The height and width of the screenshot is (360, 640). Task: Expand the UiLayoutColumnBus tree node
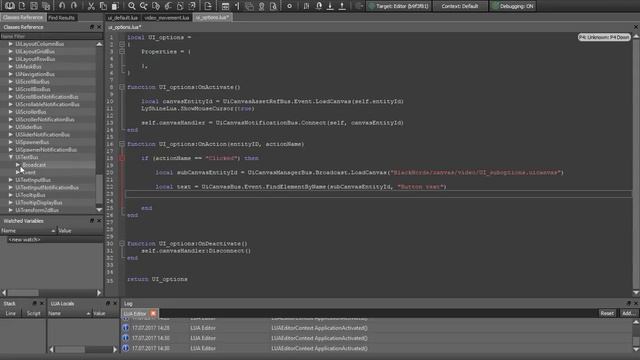pyautogui.click(x=11, y=44)
